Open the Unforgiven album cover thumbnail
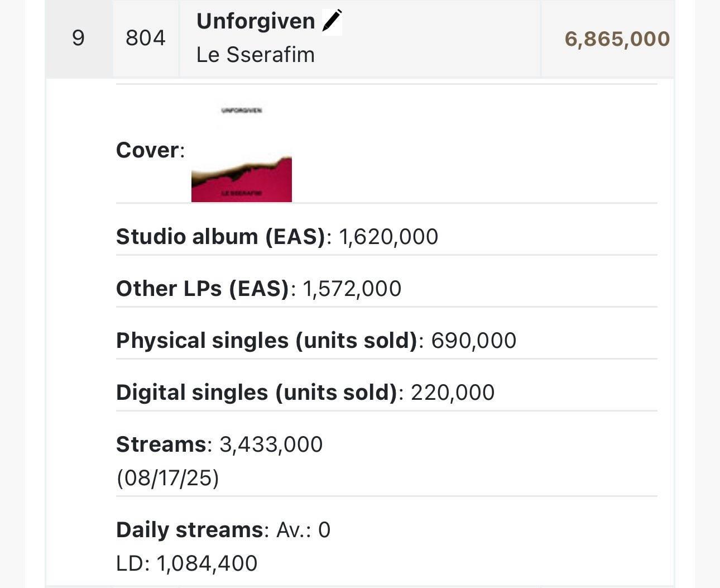The image size is (720, 588). (242, 151)
